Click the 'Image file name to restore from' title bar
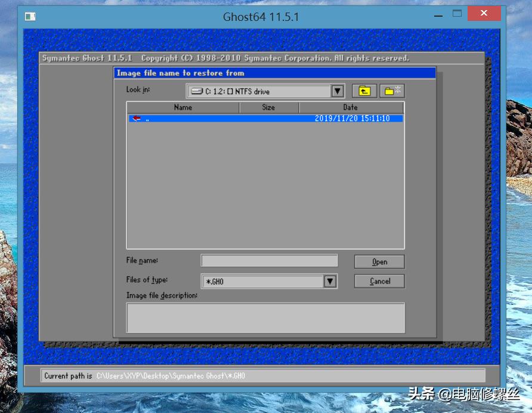This screenshot has width=532, height=413. tap(275, 73)
